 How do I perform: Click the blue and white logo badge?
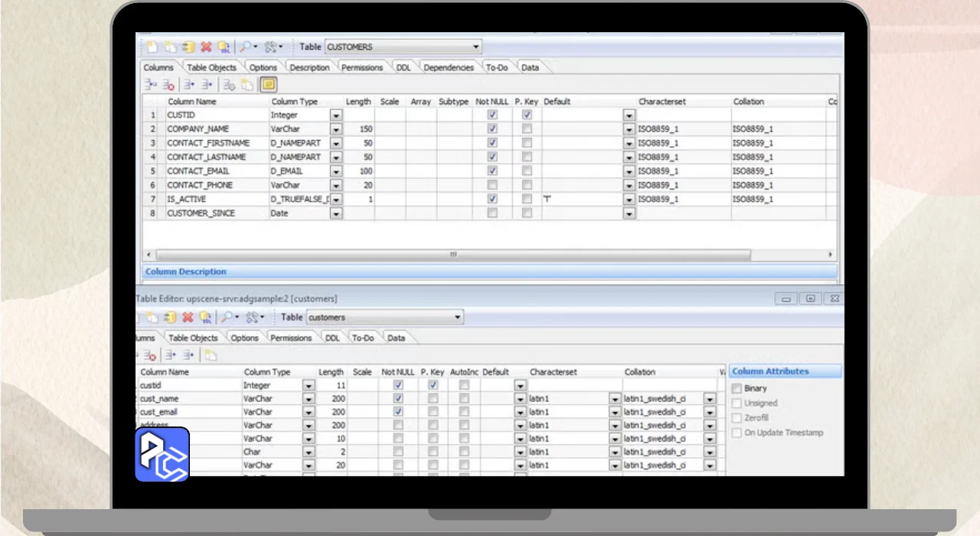click(162, 455)
